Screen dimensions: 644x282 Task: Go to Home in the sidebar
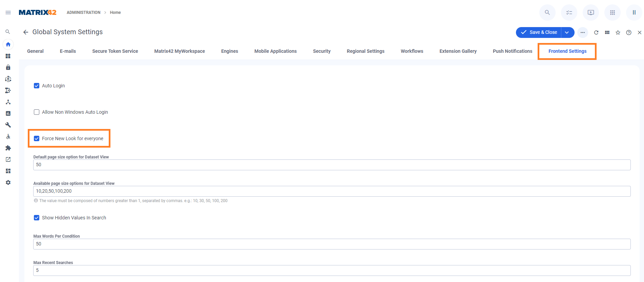point(8,44)
